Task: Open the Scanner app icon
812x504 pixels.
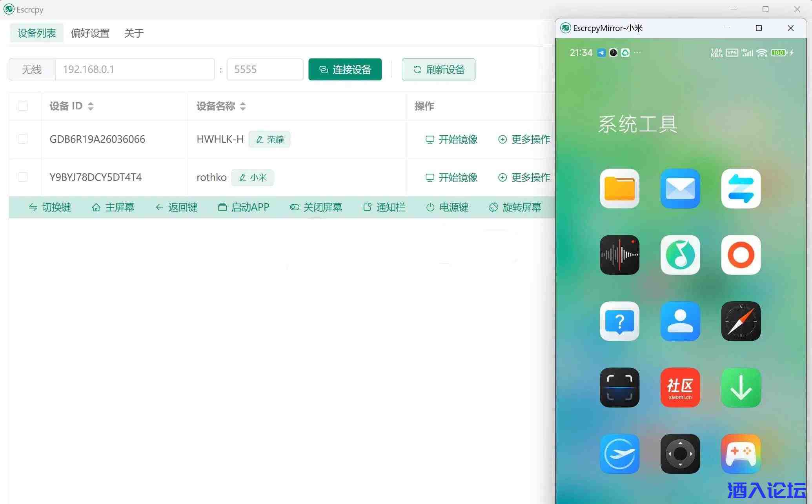Action: tap(619, 388)
